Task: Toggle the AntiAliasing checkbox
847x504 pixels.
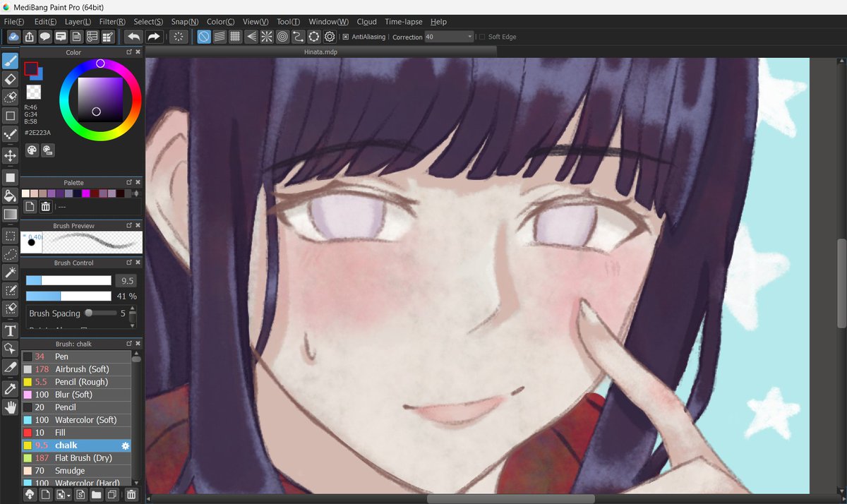Action: 346,37
